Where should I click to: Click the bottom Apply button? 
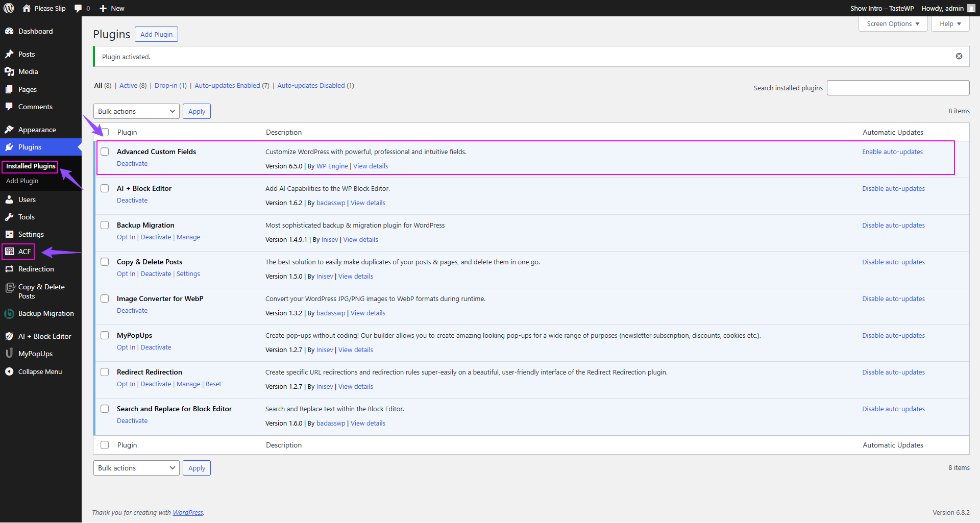click(x=197, y=468)
